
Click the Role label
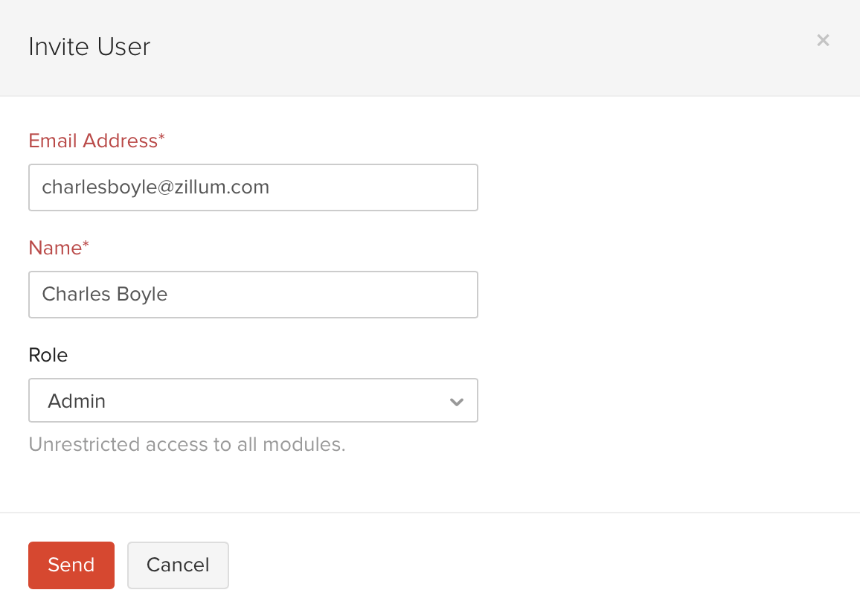(x=48, y=355)
